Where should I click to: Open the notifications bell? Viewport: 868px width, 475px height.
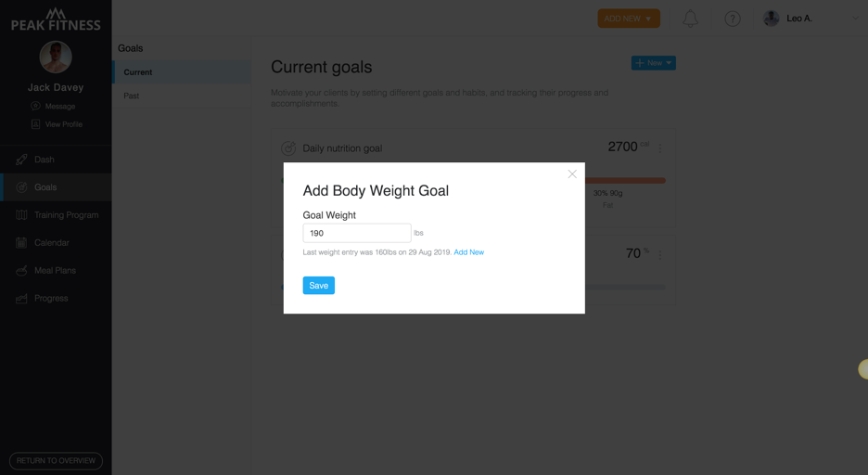690,19
